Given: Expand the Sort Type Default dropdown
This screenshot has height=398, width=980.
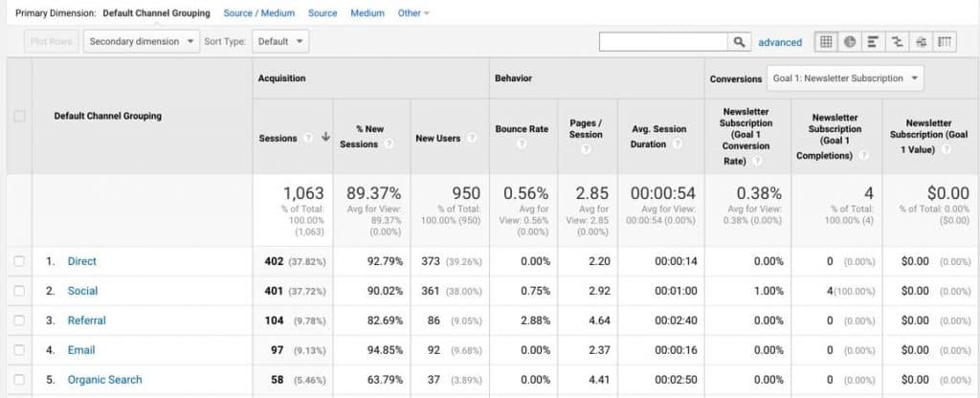Looking at the screenshot, I should pos(281,42).
